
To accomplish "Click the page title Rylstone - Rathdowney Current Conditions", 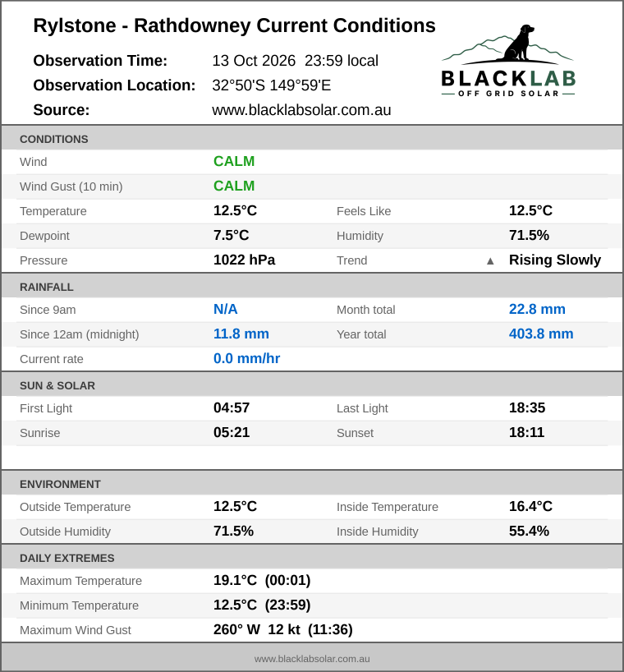I will click(x=234, y=25).
